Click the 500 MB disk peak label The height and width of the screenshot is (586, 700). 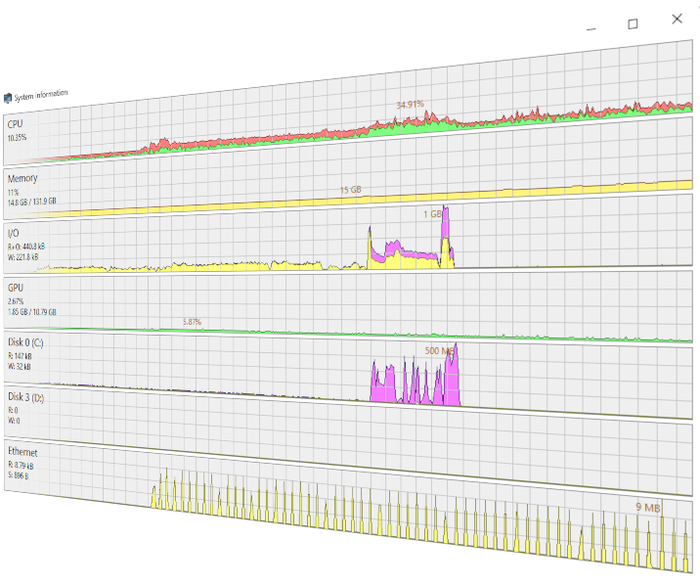440,352
